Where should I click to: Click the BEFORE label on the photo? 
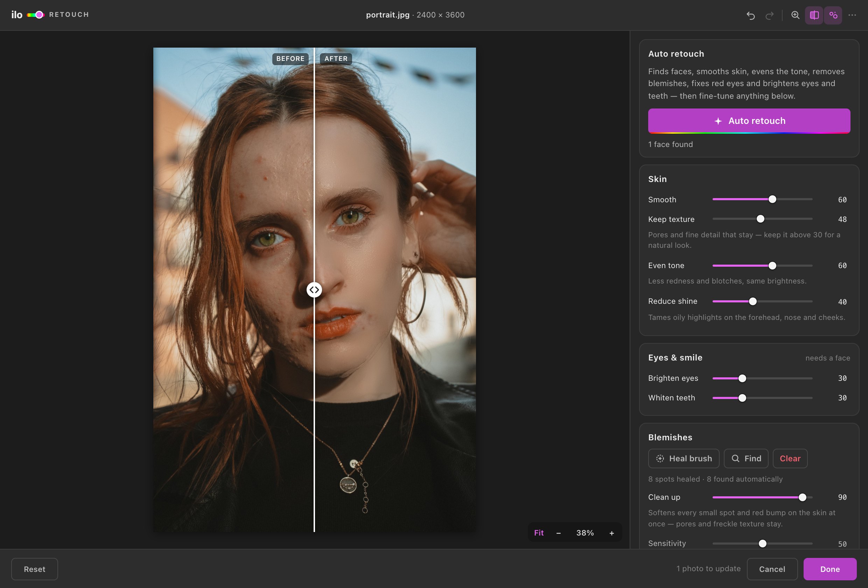(x=290, y=59)
